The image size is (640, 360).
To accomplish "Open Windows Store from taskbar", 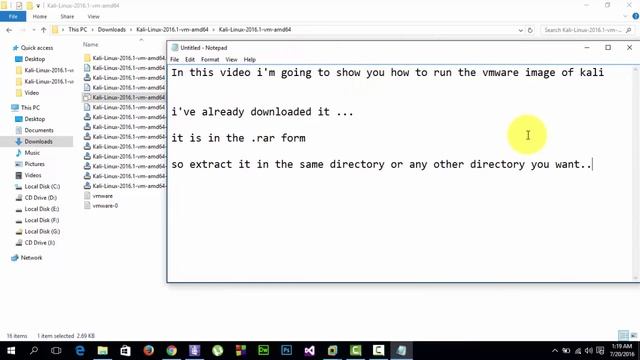I will pyautogui.click(x=125, y=351).
